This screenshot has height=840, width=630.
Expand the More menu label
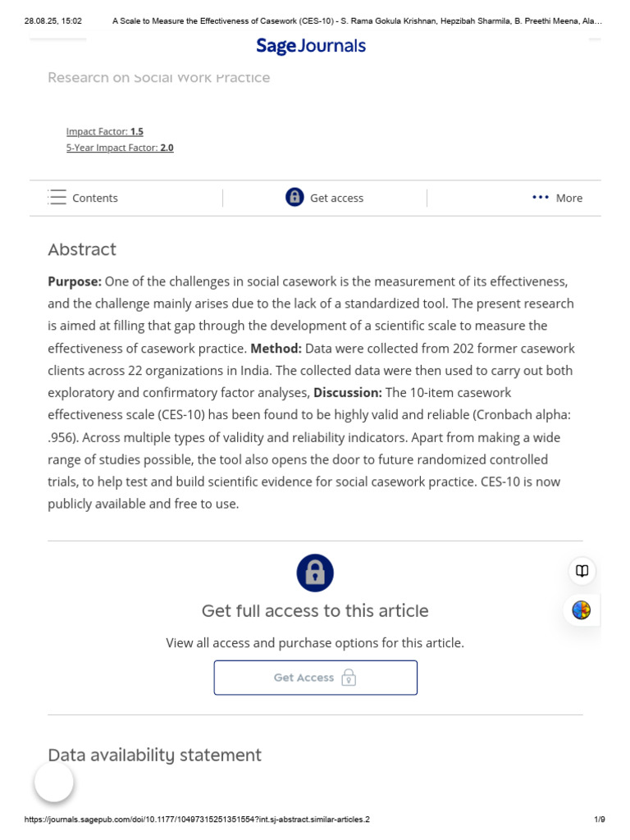point(569,199)
